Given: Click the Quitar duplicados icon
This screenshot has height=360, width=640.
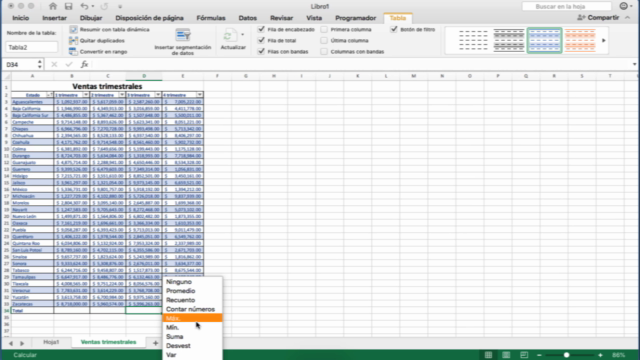Looking at the screenshot, I should 73,40.
